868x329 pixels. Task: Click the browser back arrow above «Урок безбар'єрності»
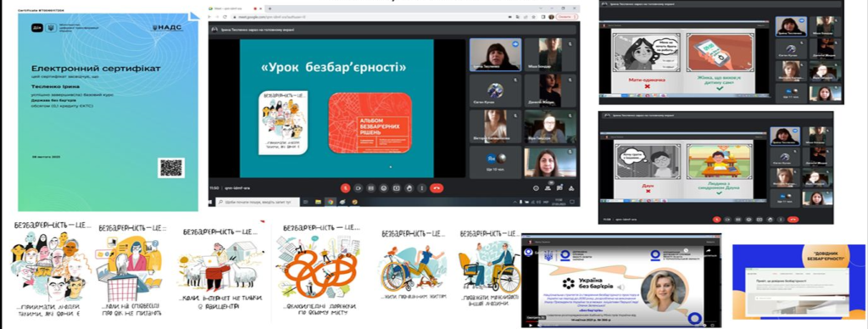click(210, 17)
